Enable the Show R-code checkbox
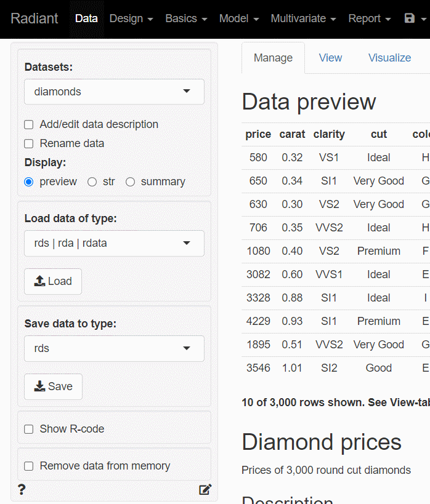 [x=29, y=429]
